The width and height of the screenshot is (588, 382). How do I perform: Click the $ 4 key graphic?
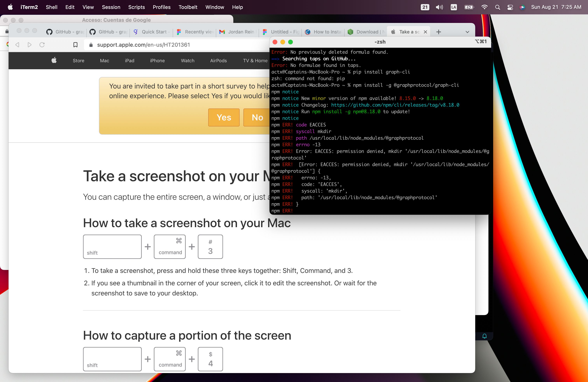(210, 359)
